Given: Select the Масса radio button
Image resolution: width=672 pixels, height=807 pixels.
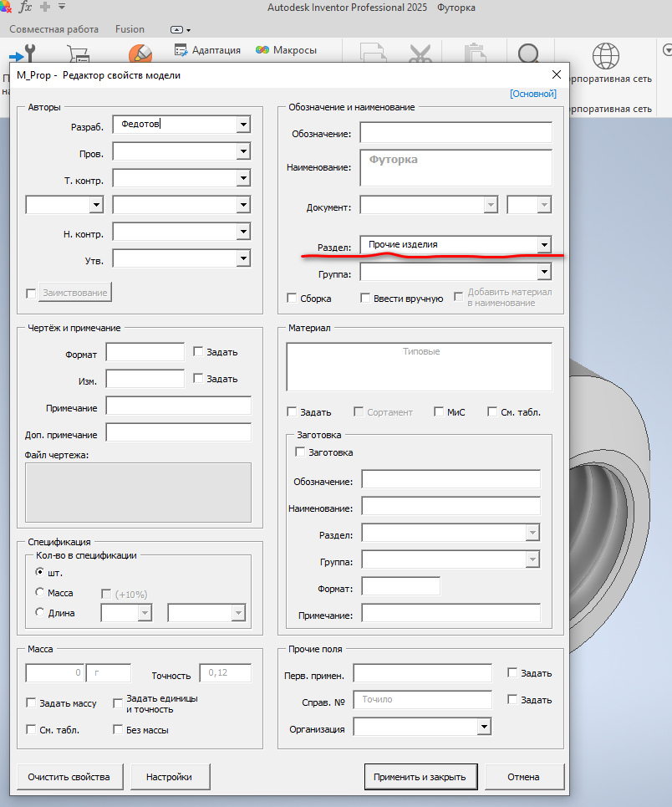Looking at the screenshot, I should tap(39, 592).
